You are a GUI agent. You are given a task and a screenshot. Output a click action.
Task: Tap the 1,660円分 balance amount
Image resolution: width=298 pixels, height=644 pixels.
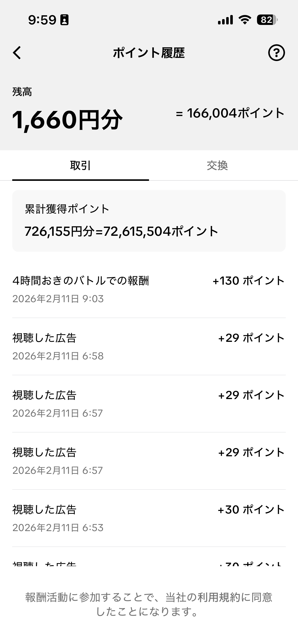(x=67, y=120)
